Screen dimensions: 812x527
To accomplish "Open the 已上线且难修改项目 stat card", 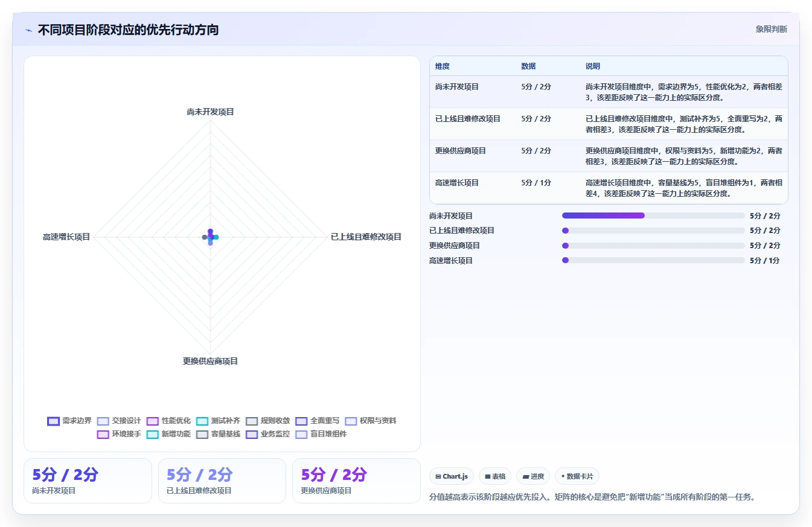I will point(222,481).
